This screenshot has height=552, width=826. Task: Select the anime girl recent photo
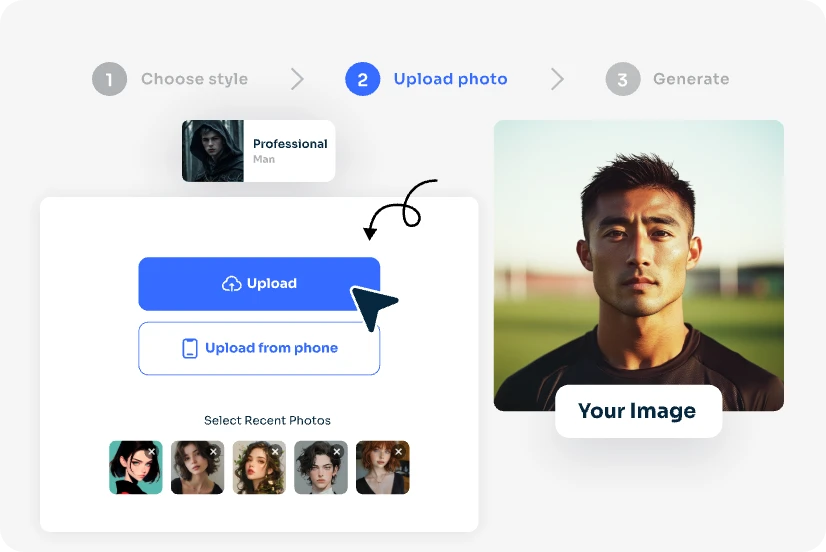(x=135, y=467)
